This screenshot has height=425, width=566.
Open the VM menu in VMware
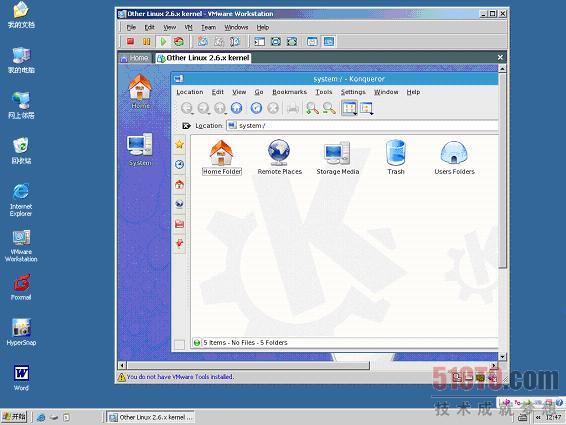point(188,27)
